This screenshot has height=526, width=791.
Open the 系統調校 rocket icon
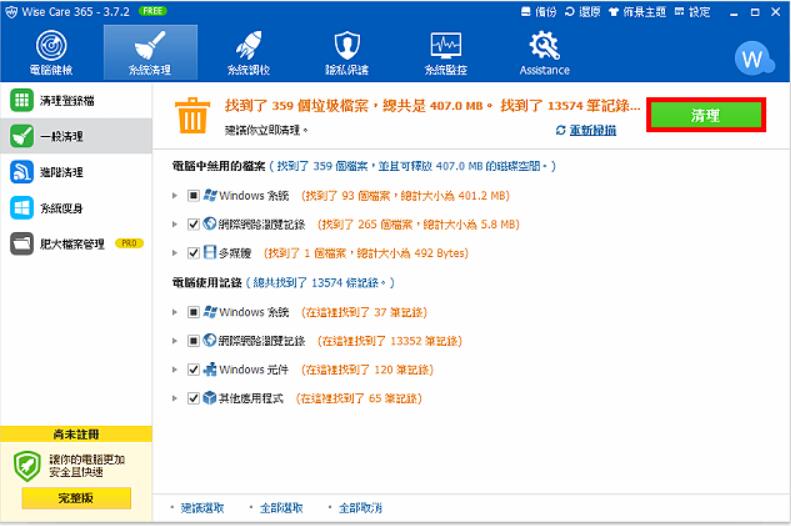click(x=249, y=46)
